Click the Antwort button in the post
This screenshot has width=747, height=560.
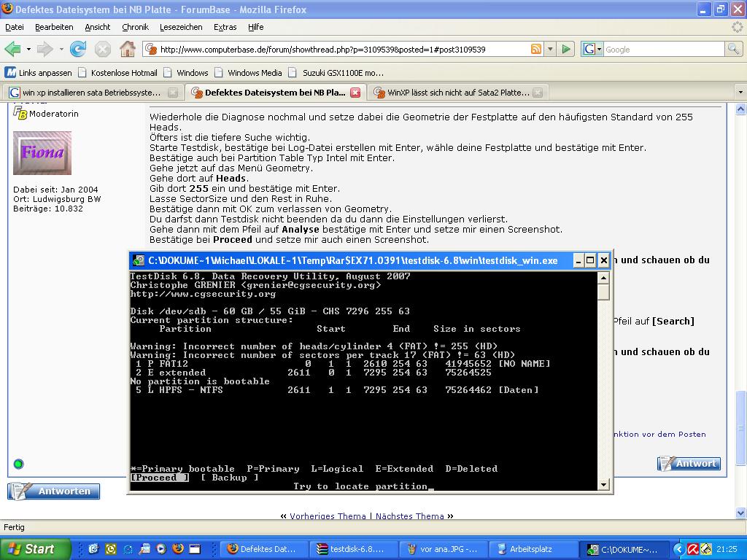pos(689,463)
